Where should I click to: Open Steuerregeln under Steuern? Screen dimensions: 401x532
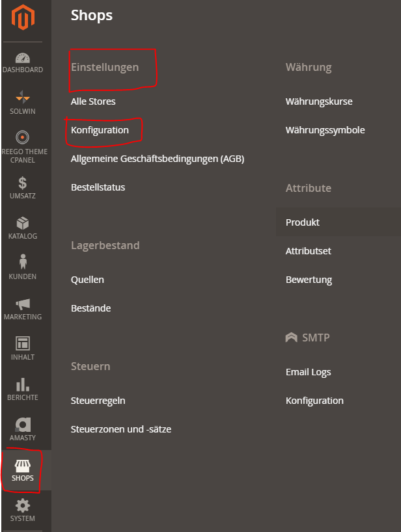coord(98,400)
